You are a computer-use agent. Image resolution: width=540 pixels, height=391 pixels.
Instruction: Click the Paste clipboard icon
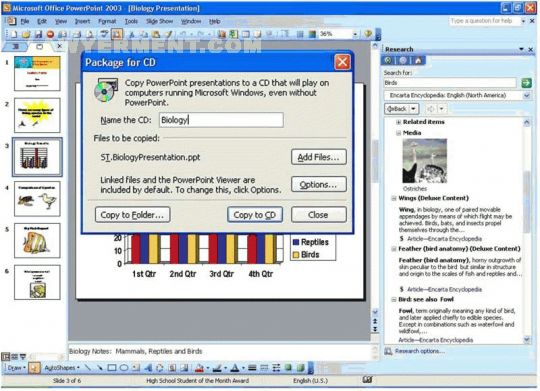[x=156, y=34]
